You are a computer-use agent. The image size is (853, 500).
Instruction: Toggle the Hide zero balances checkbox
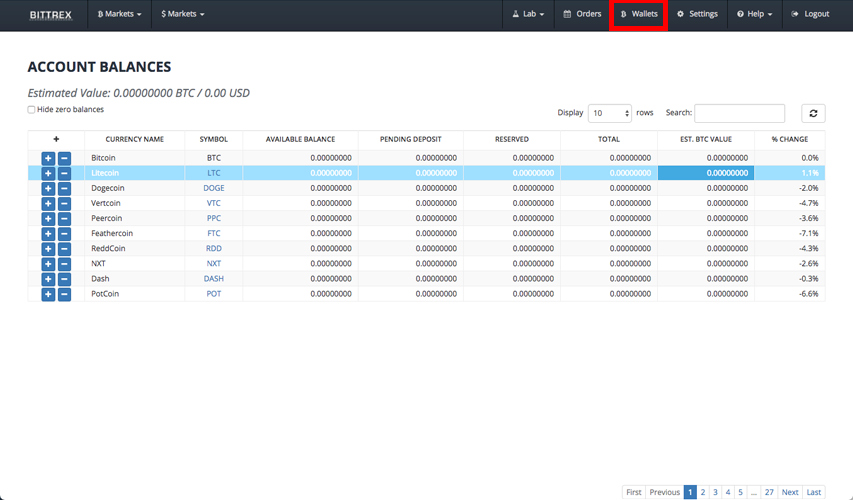32,110
